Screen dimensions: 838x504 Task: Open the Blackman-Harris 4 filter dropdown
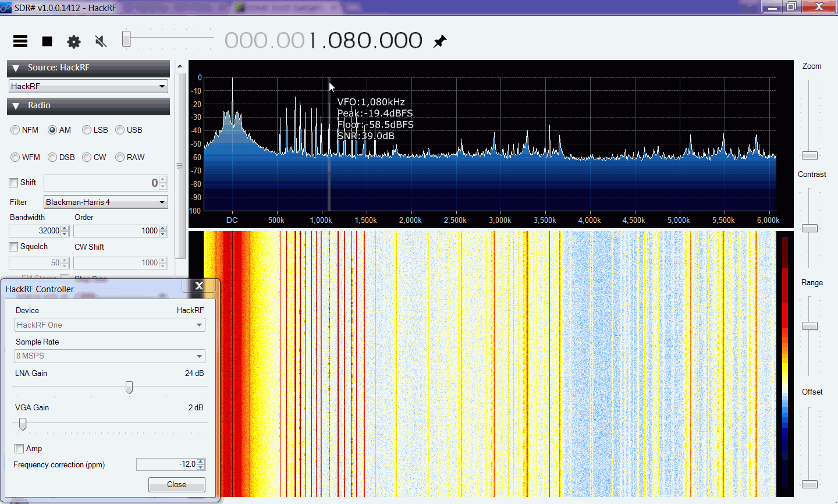[106, 202]
